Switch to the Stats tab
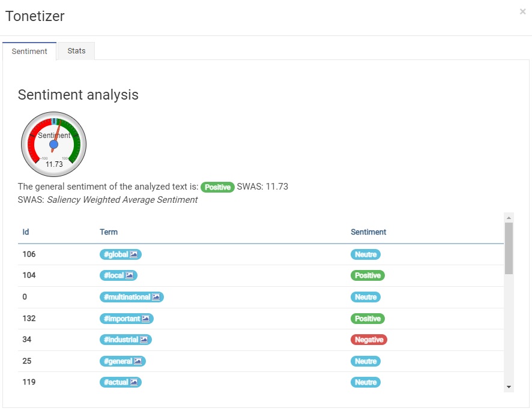532x411 pixels. click(x=76, y=51)
